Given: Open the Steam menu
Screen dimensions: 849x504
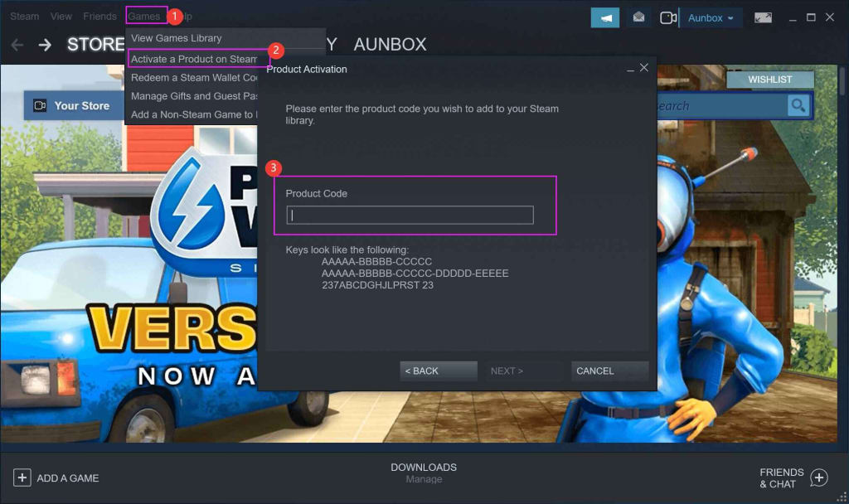Looking at the screenshot, I should pyautogui.click(x=24, y=17).
